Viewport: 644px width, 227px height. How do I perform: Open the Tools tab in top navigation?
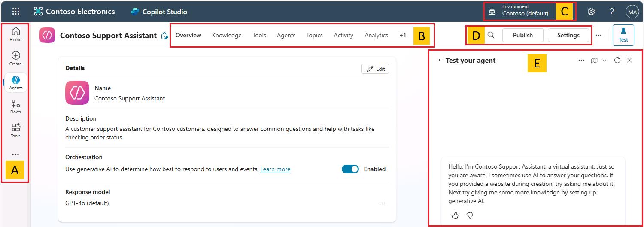(259, 35)
